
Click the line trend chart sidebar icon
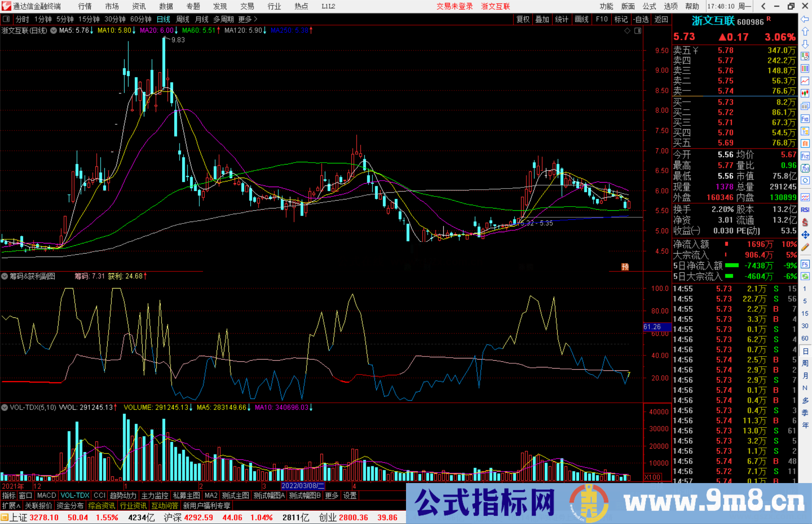(805, 81)
